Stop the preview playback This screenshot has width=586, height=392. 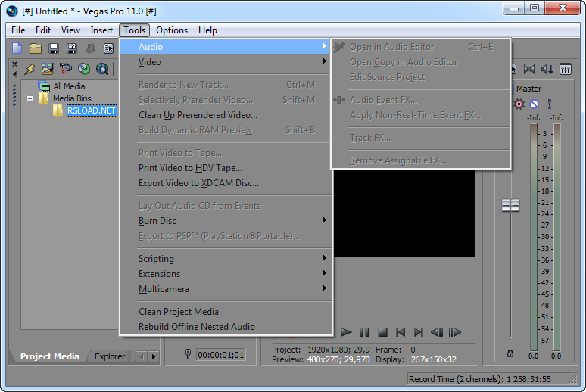(382, 331)
